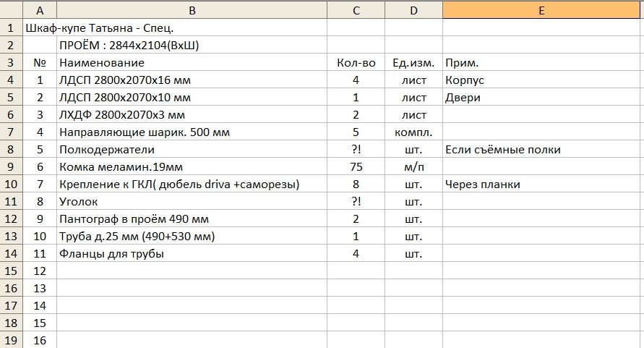
Task: Select the cell containing 'Корпус'
Action: (542, 80)
